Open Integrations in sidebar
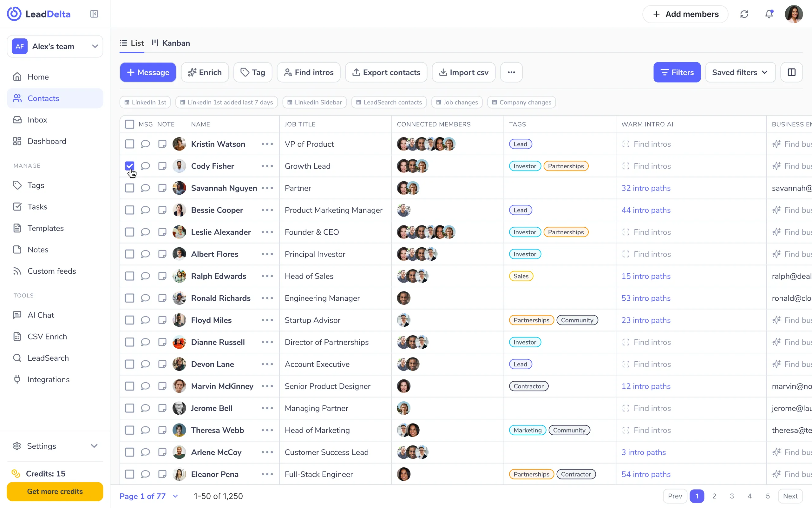 (55, 380)
